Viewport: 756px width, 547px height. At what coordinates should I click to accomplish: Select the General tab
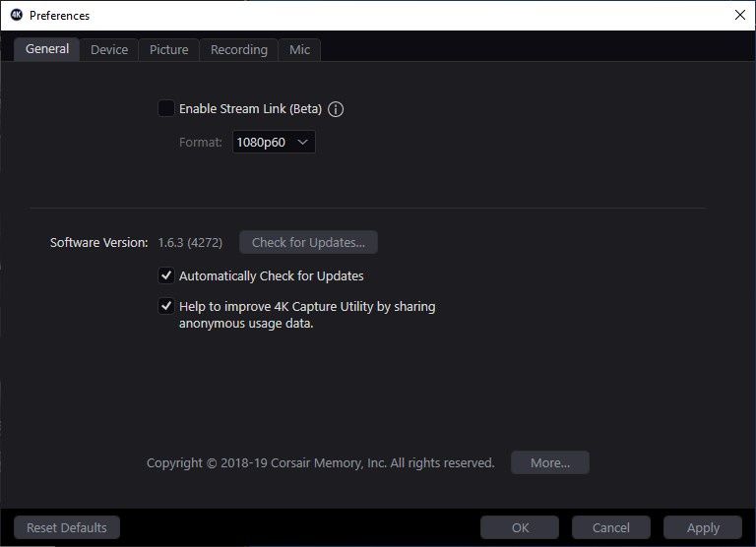coord(47,49)
